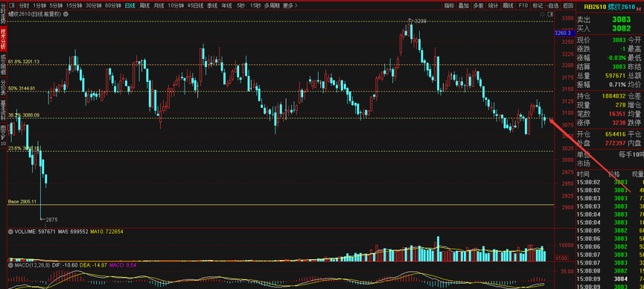Switch to the 分时 period

pyautogui.click(x=25, y=6)
